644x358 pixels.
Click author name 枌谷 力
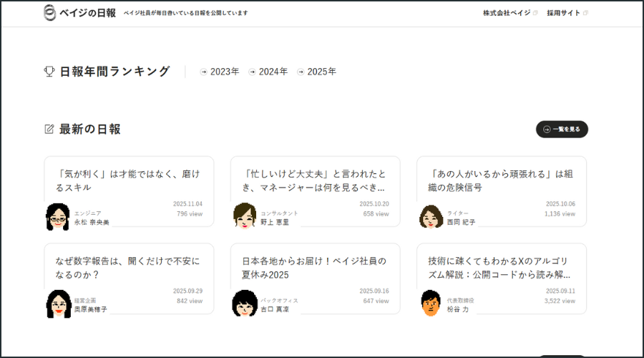click(x=457, y=309)
